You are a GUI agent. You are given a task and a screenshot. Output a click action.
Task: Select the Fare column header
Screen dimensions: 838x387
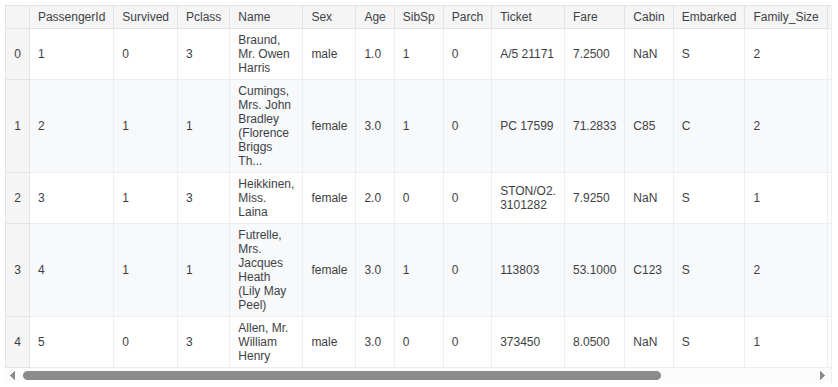pyautogui.click(x=594, y=17)
